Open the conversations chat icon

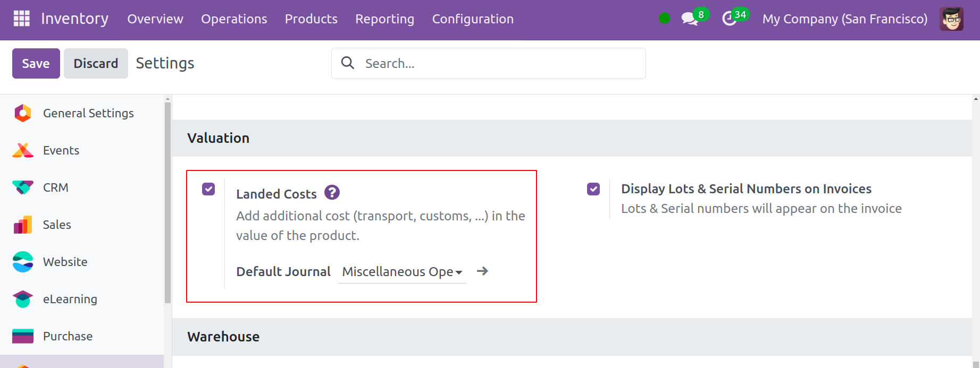pos(690,19)
